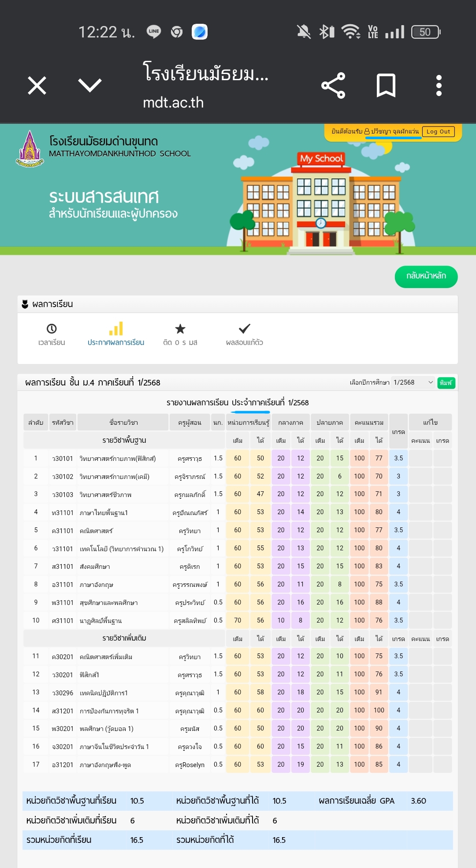Open the three-dot browser menu
This screenshot has height=868, width=476.
tap(439, 85)
